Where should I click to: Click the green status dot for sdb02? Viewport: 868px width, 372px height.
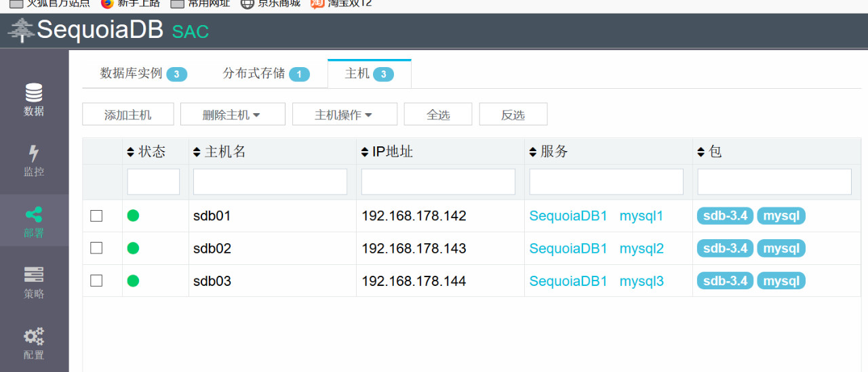click(x=133, y=248)
